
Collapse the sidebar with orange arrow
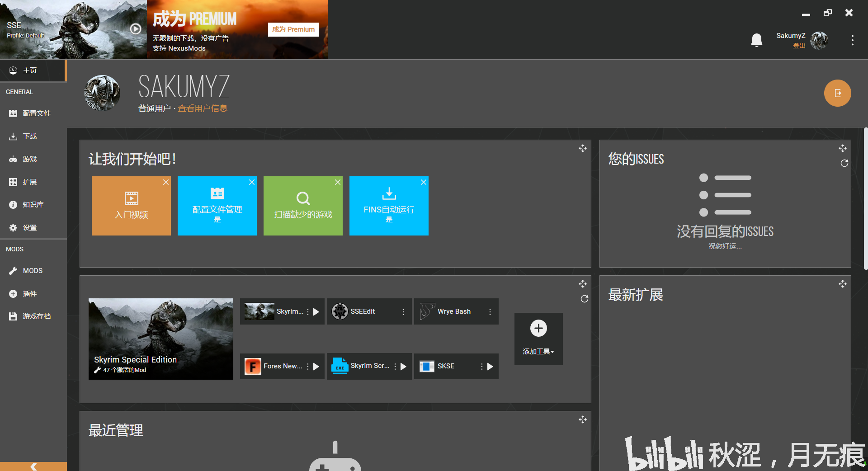[x=33, y=466]
